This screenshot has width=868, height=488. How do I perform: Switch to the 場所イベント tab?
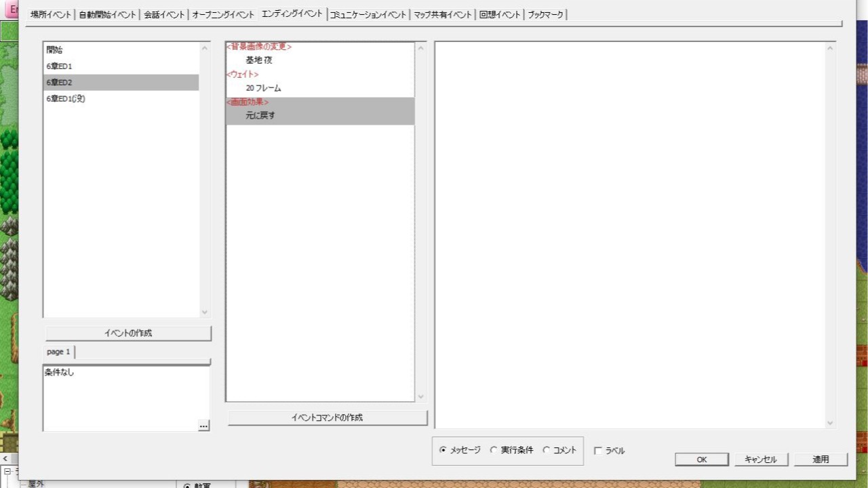(48, 14)
